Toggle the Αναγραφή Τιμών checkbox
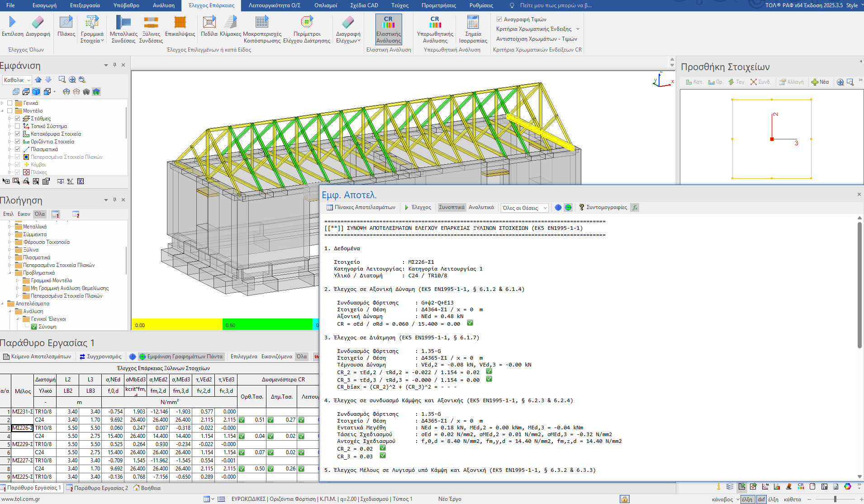Screen dimensions: 864x504 click(499, 19)
